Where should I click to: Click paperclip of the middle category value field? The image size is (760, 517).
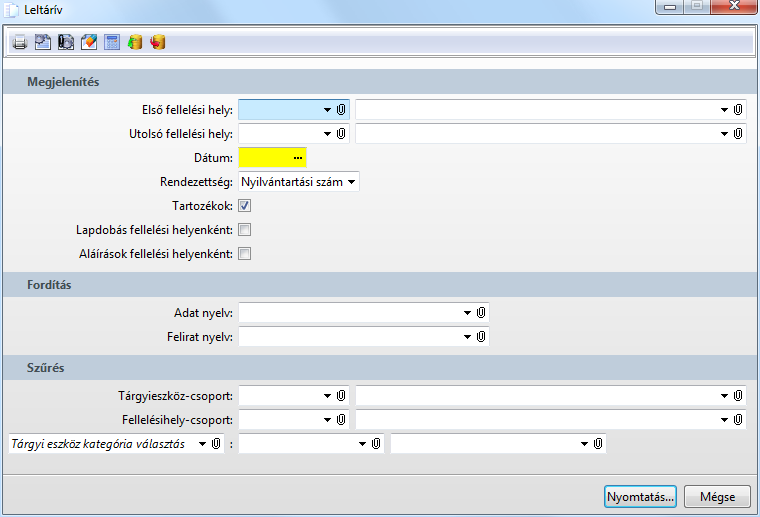click(x=376, y=443)
